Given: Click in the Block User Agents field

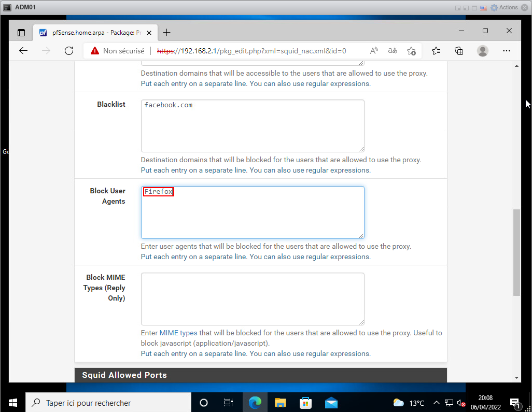Looking at the screenshot, I should pyautogui.click(x=253, y=212).
